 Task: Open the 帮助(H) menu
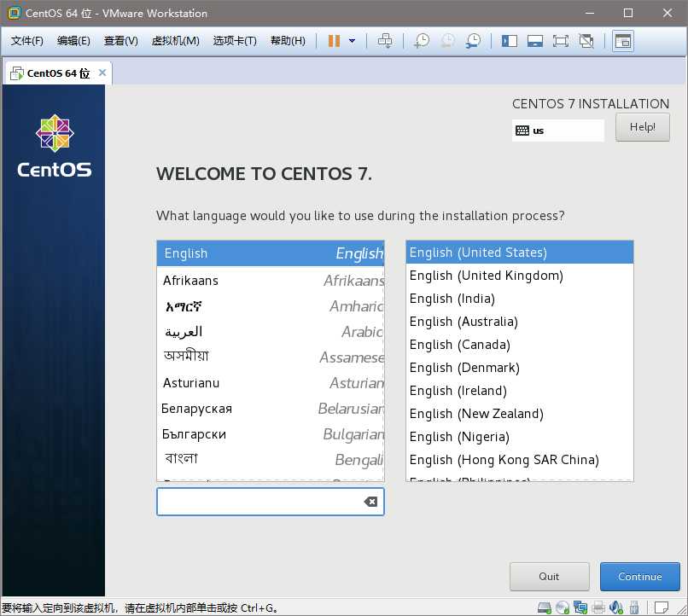(288, 41)
